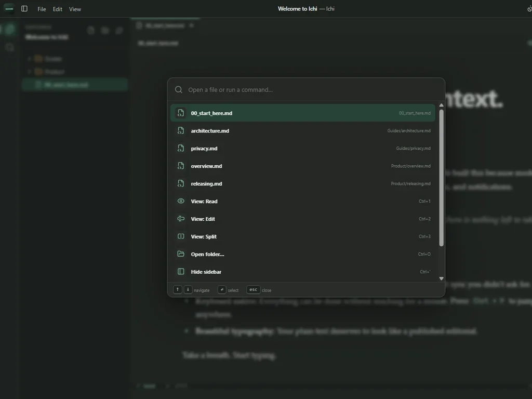Image resolution: width=532 pixels, height=399 pixels.
Task: Click the palette scrollbar down arrow
Action: tap(442, 278)
